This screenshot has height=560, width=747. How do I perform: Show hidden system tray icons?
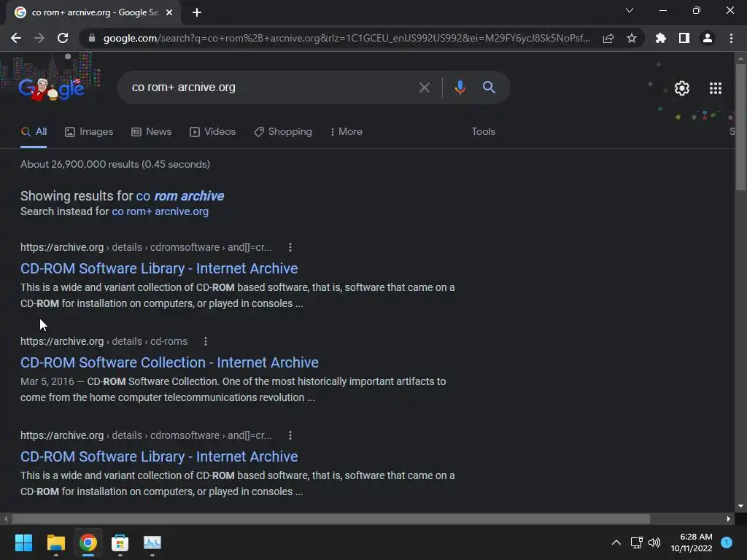(616, 542)
